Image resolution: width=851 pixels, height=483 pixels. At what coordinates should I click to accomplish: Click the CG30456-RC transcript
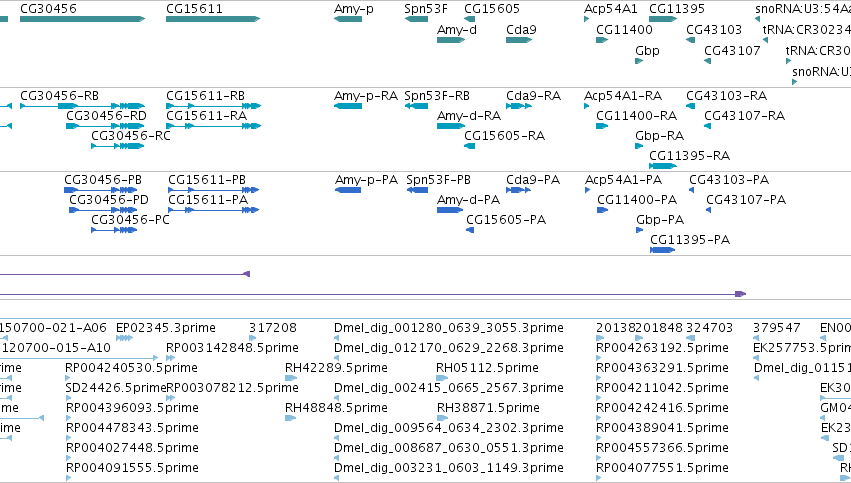(118, 146)
